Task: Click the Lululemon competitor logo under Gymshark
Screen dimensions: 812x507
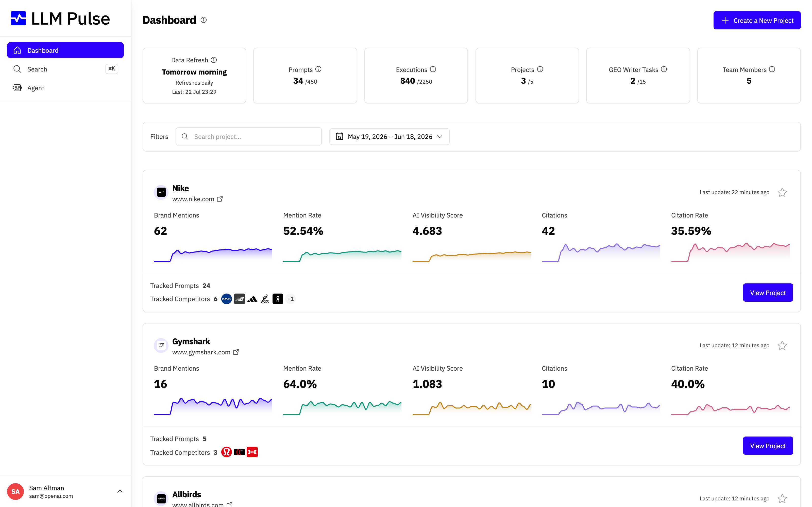Action: click(227, 452)
